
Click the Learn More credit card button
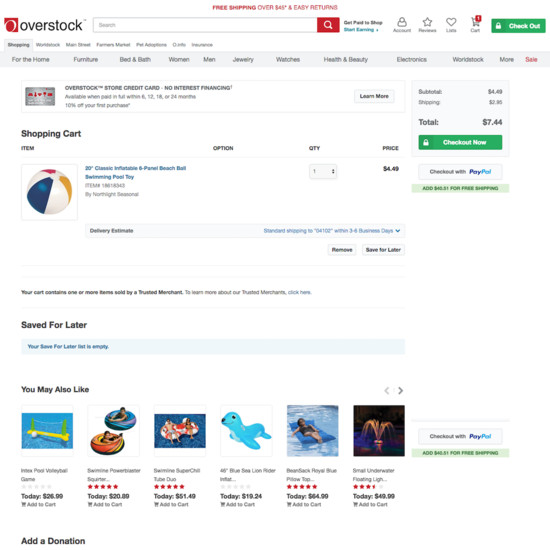374,96
